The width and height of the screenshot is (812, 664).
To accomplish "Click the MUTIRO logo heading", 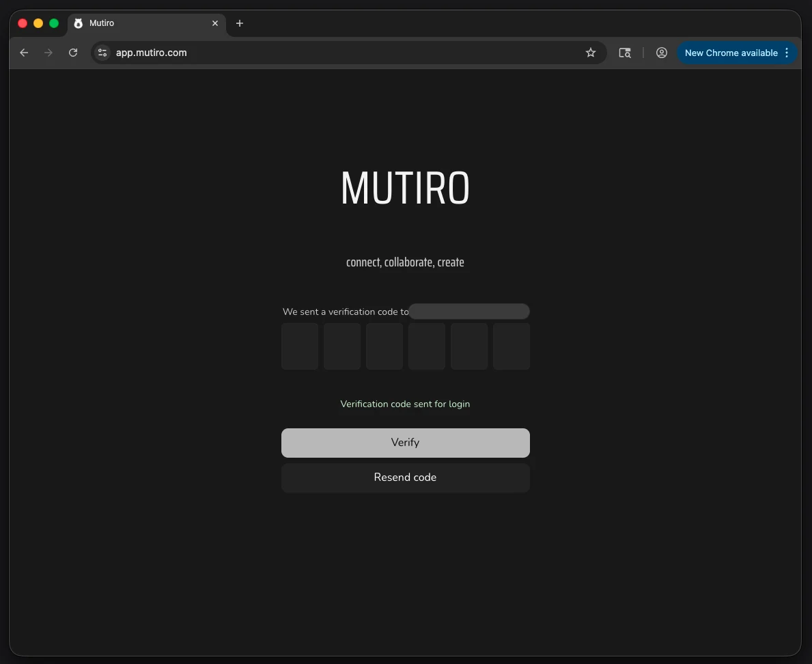I will [406, 188].
